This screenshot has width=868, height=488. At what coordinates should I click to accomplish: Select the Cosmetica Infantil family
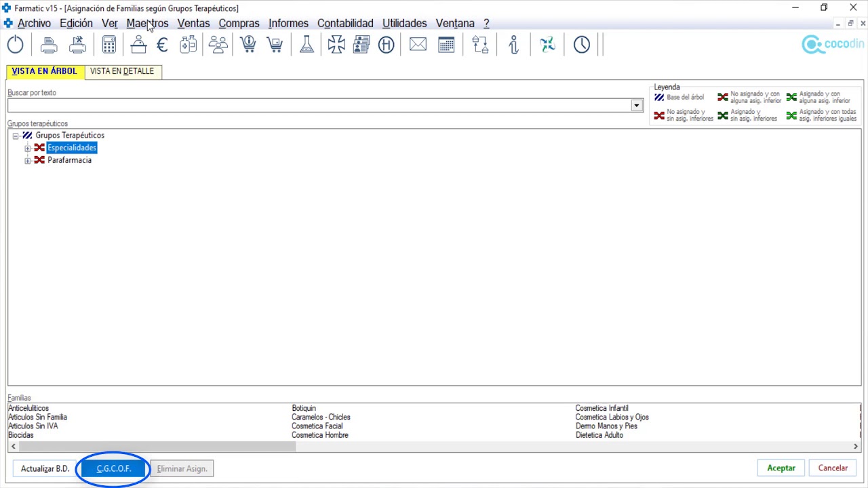601,409
